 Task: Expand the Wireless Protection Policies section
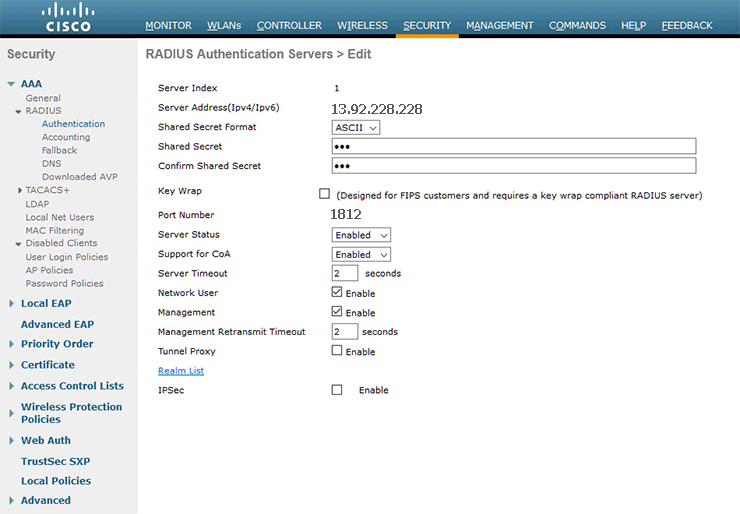(x=11, y=408)
